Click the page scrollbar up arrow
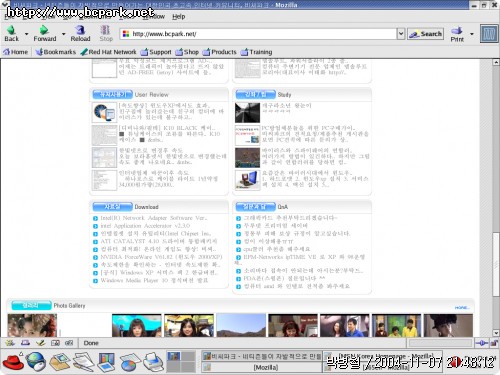Viewport: 500px width, 375px height. (496, 62)
